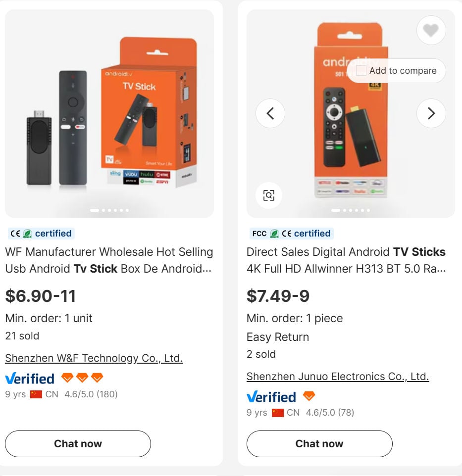Open Shenzhen Junuo Electronics Co., Ltd. link

[337, 377]
